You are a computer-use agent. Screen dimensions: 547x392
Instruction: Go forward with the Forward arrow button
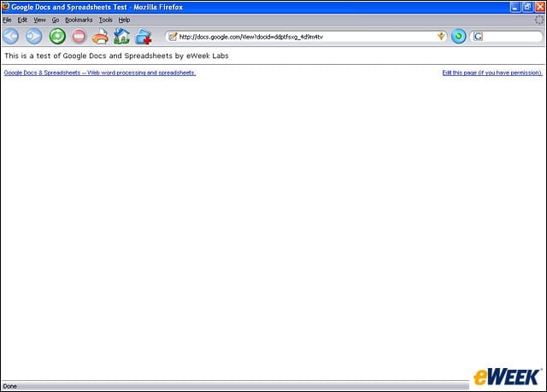[x=34, y=36]
